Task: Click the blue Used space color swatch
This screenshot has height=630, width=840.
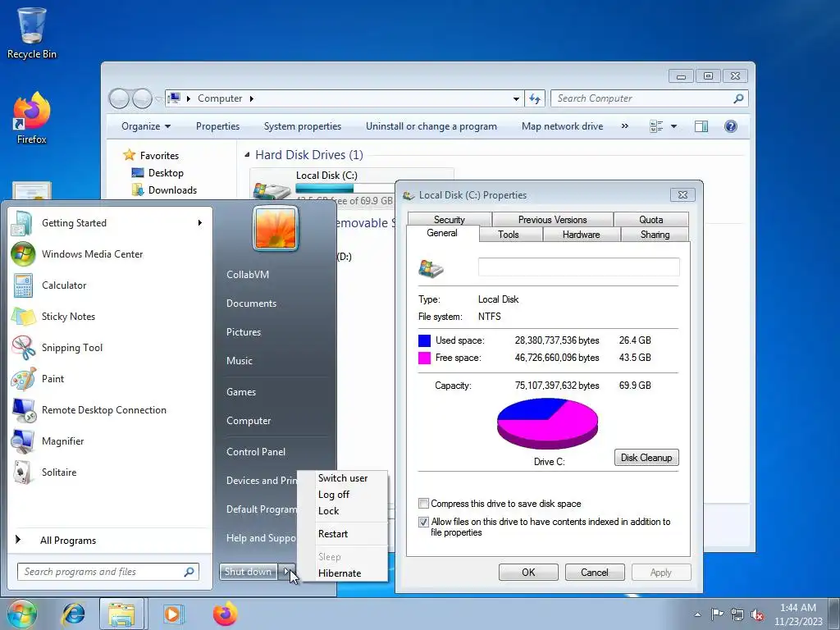Action: click(x=424, y=340)
